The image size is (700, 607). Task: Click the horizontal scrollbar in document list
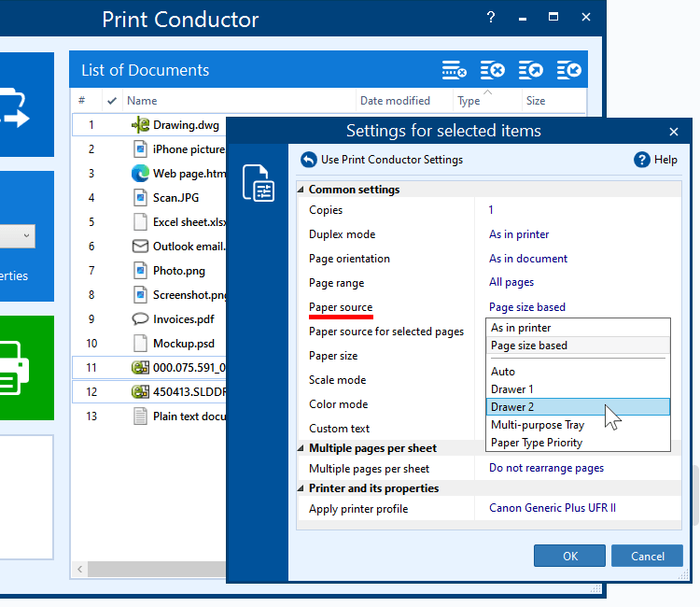(156, 569)
